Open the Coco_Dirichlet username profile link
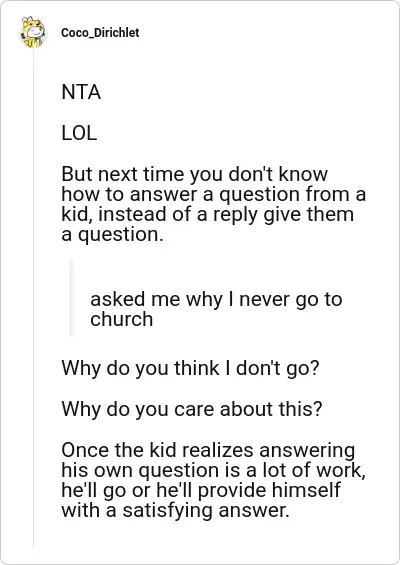This screenshot has height=565, width=400. click(x=100, y=33)
